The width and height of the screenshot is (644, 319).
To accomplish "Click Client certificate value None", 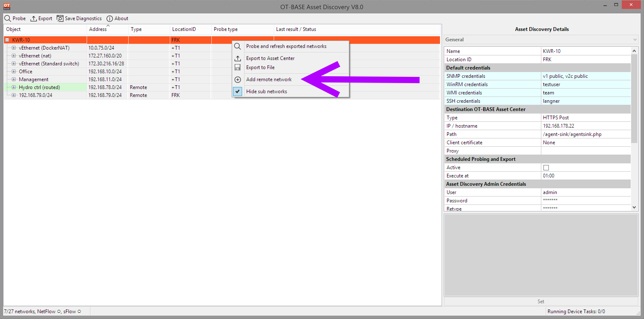I will coord(586,143).
